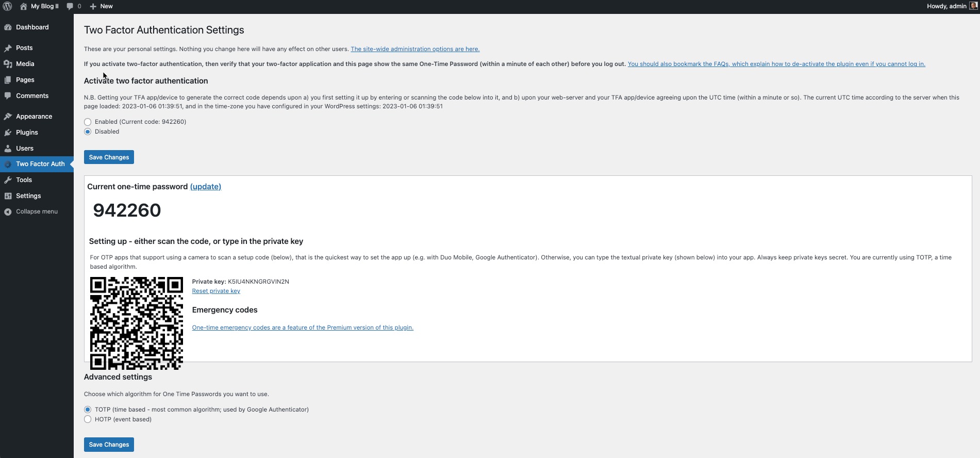
Task: Click the Plugins plug icon
Action: 8,133
